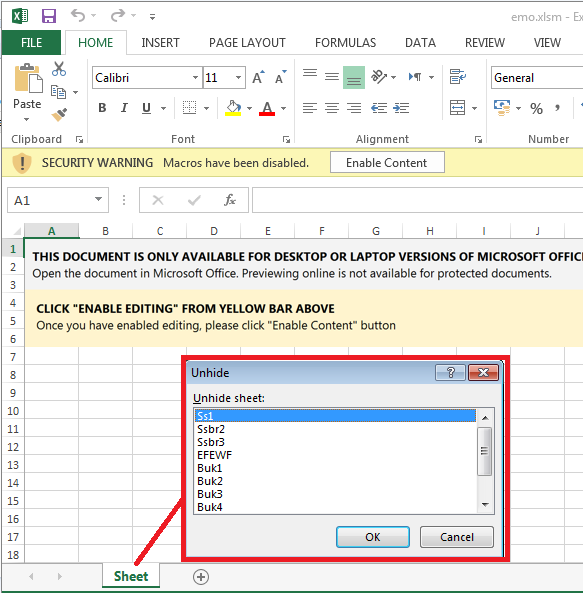Image resolution: width=584 pixels, height=593 pixels.
Task: Open the Calibri font name dropdown
Action: 195,78
